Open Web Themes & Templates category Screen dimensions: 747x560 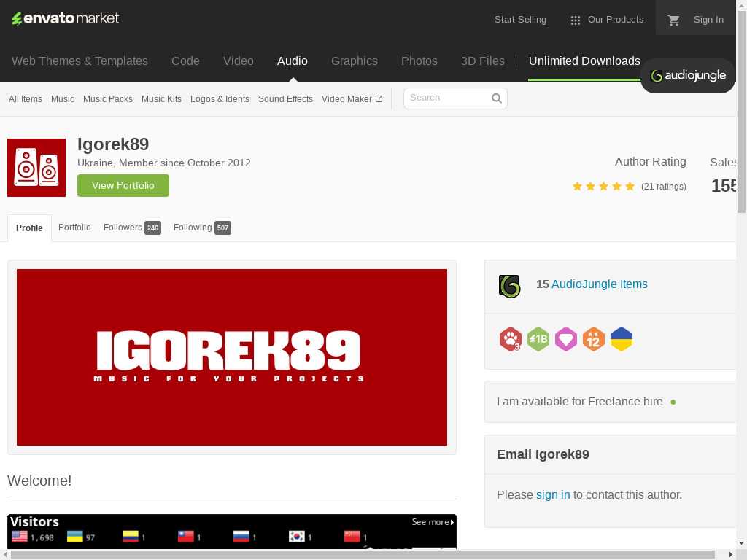pos(80,61)
